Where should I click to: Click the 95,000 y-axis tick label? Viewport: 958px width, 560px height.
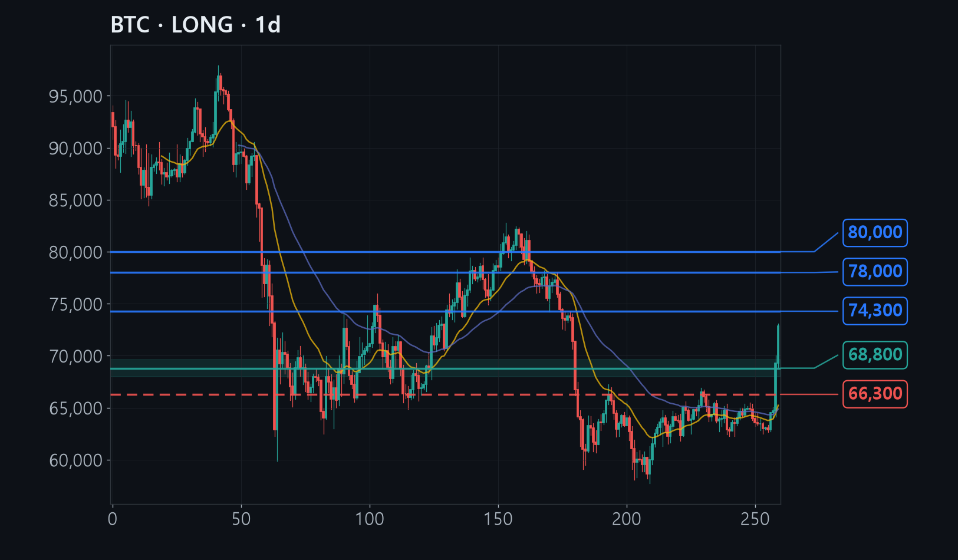[x=75, y=96]
